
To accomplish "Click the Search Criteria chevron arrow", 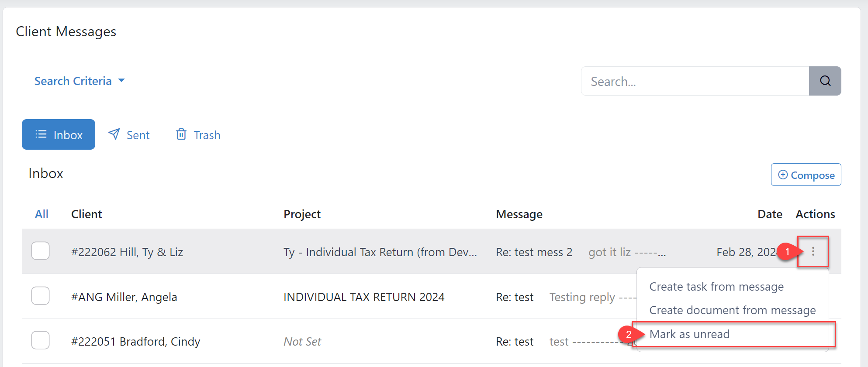I will (x=121, y=81).
